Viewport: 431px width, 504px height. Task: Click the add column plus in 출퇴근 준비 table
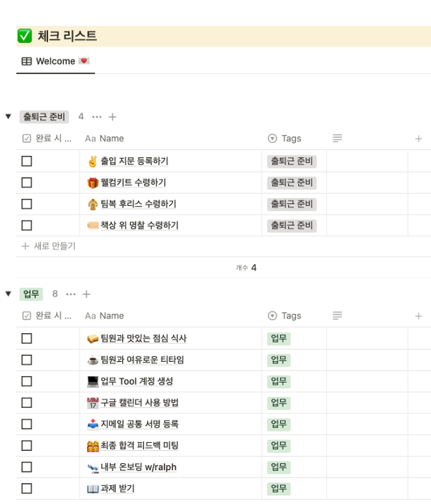click(x=419, y=139)
